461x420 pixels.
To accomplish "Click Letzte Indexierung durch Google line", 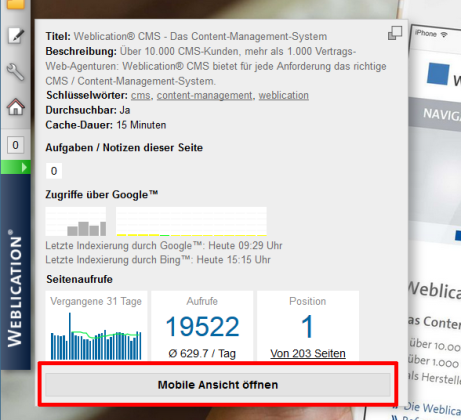I will [164, 246].
